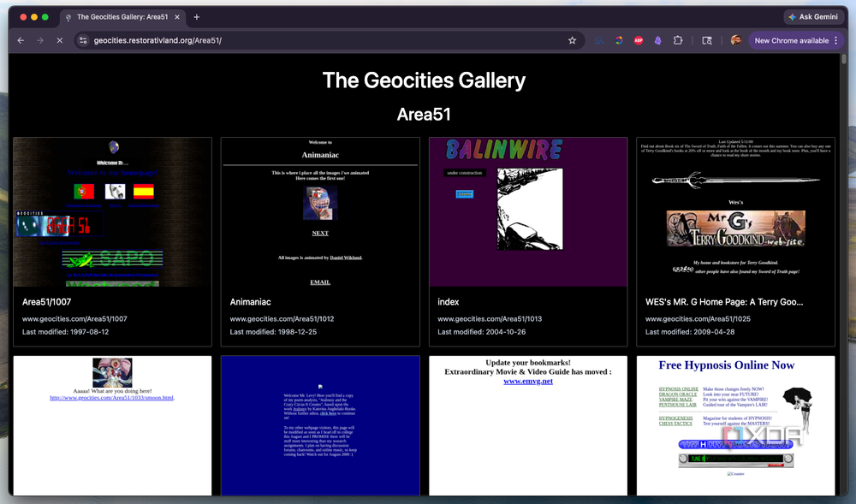Click The Geocities Gallery heading
Screen dimensions: 856x504
tap(425, 80)
